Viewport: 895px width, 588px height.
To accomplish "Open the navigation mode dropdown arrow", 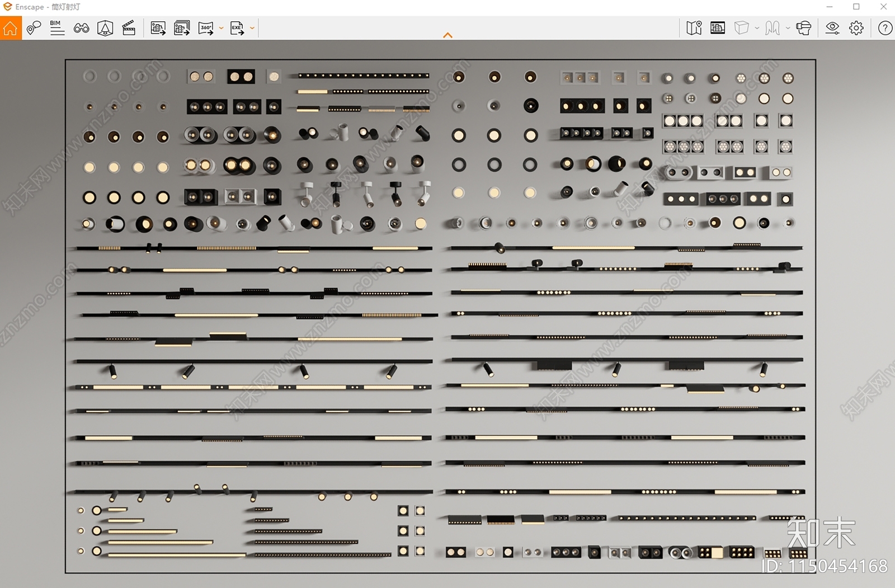I will 788,28.
